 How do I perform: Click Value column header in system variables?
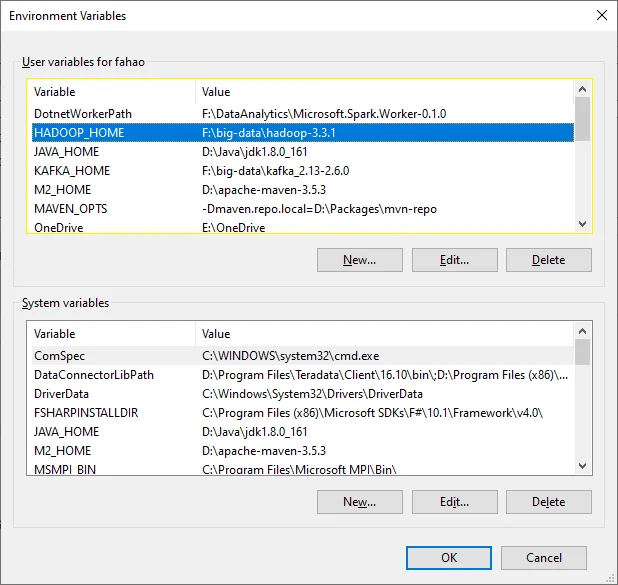(380, 334)
